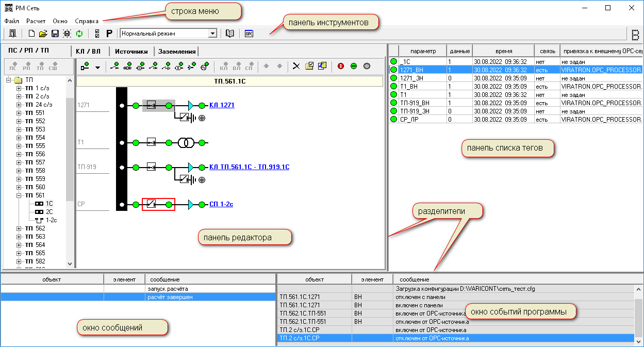The width and height of the screenshot is (644, 347).
Task: Click the delete X icon in editor toolbar
Action: click(296, 66)
